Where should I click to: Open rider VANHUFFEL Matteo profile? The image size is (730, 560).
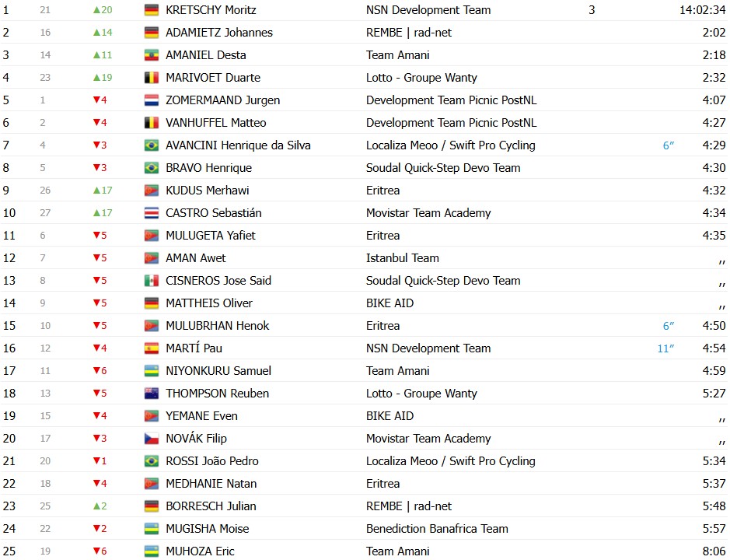[216, 123]
